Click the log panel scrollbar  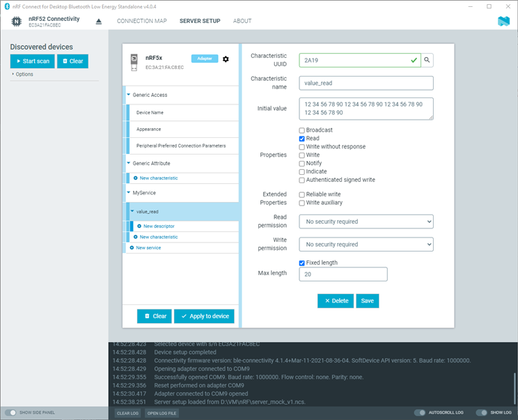click(x=515, y=388)
